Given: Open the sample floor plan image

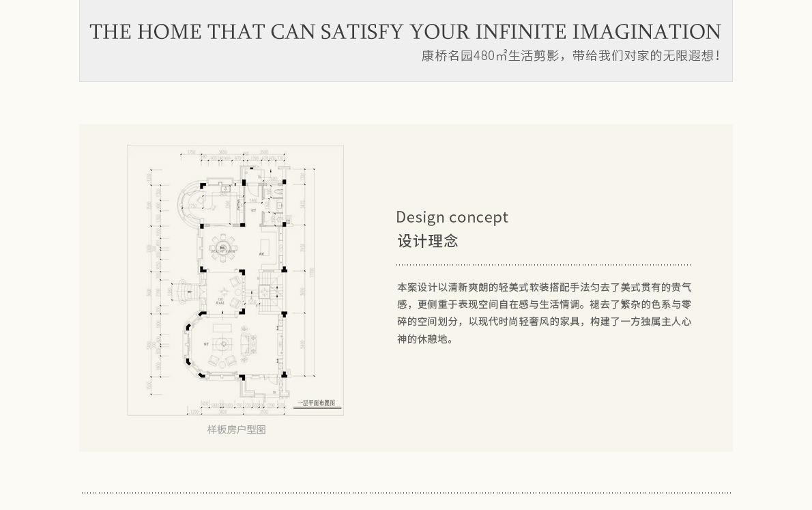Looking at the screenshot, I should (235, 280).
